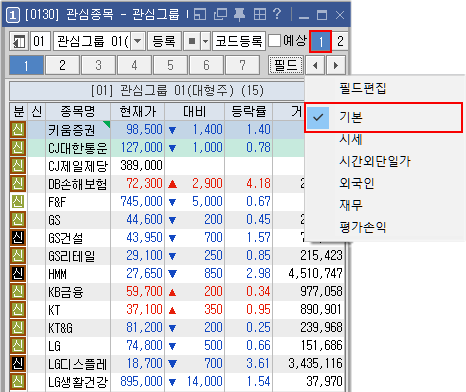
Task: Click volume 4,510,747 in HMM row
Action: click(x=316, y=273)
